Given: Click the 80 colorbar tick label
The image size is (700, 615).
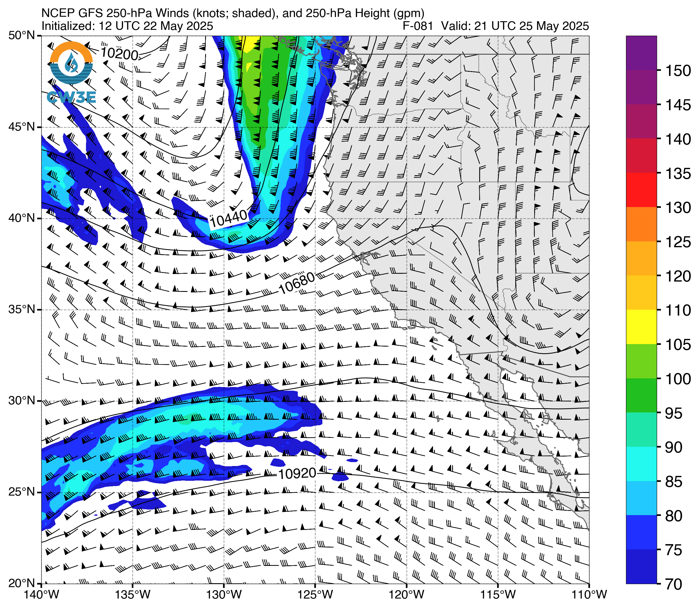Looking at the screenshot, I should [674, 516].
